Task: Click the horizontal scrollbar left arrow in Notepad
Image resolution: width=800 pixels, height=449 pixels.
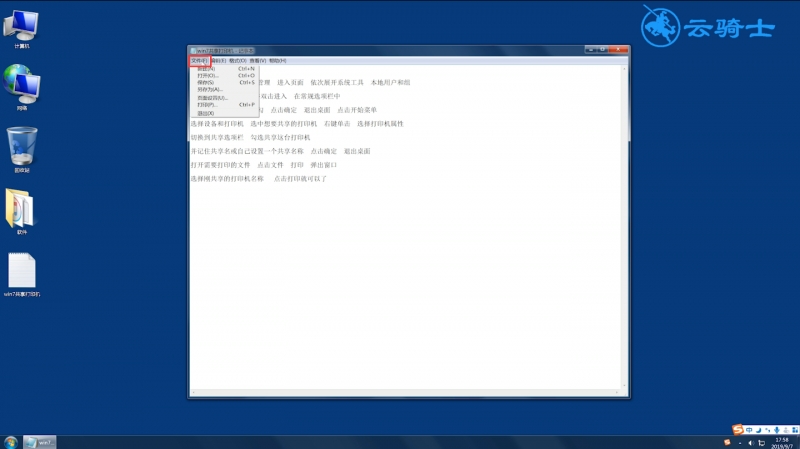Action: [x=193, y=393]
